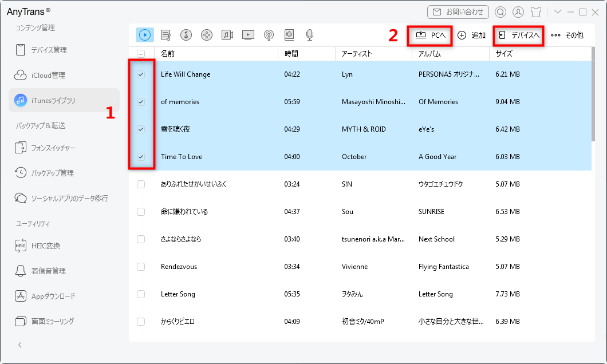
Task: Click the shirt skin icon in title bar
Action: click(x=536, y=12)
